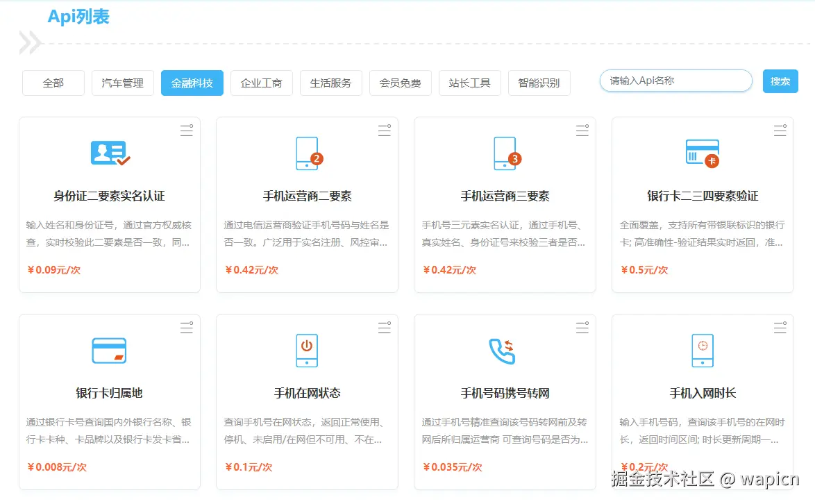The width and height of the screenshot is (815, 504).
Task: Activate the 站长工具 filter
Action: (469, 82)
